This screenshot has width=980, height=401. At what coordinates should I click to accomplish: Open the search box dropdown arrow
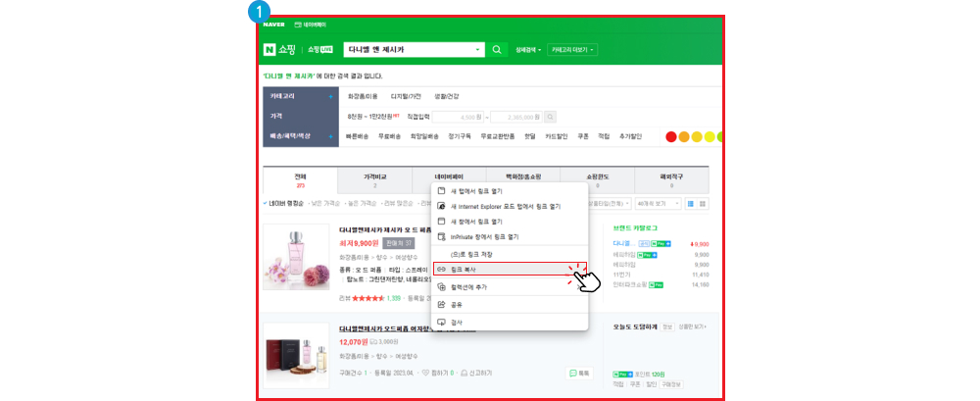477,49
